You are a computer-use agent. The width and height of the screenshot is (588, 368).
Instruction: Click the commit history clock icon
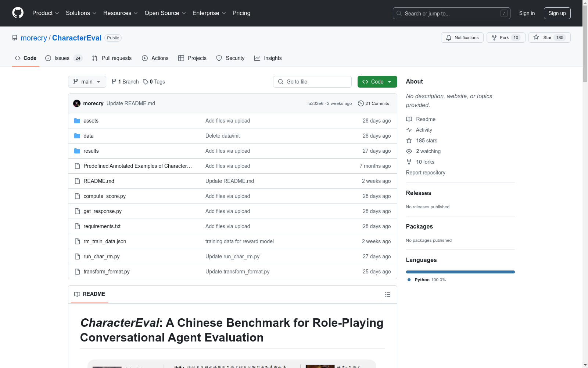361,103
